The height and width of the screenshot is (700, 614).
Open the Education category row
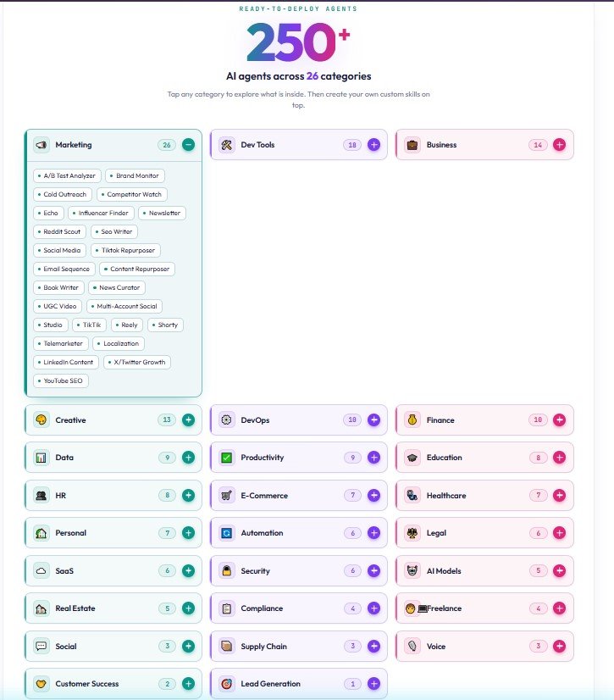point(484,458)
